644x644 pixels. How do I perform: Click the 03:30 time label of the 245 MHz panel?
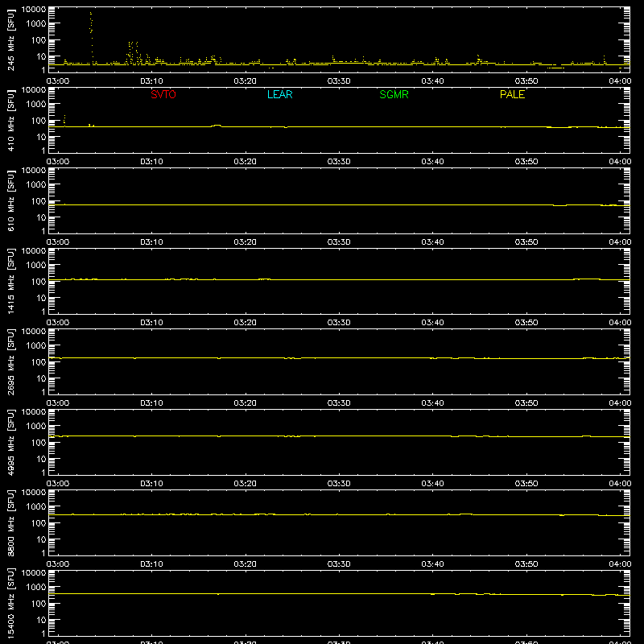(x=339, y=81)
